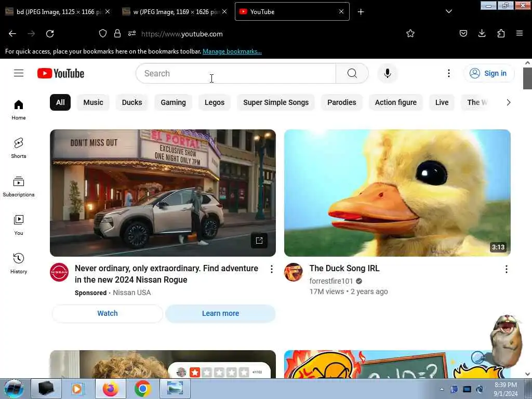Select the Action figure chip

[x=395, y=102]
